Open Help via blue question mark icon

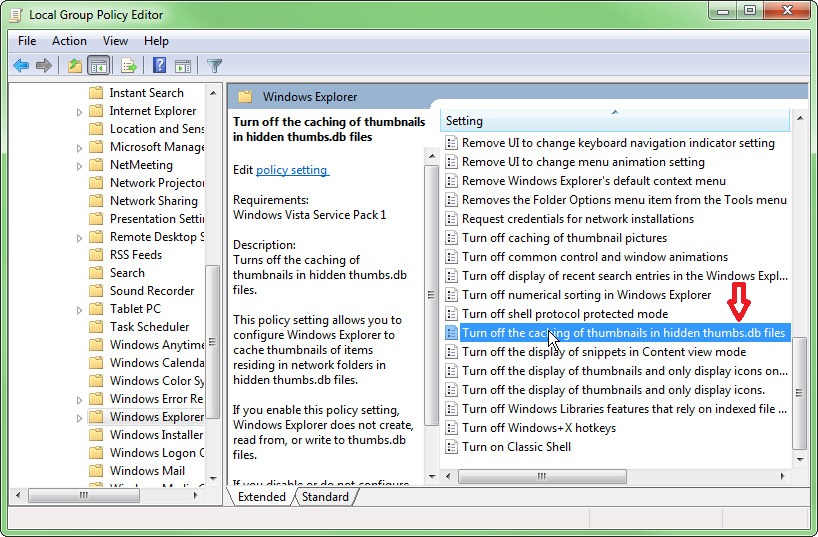pos(159,66)
